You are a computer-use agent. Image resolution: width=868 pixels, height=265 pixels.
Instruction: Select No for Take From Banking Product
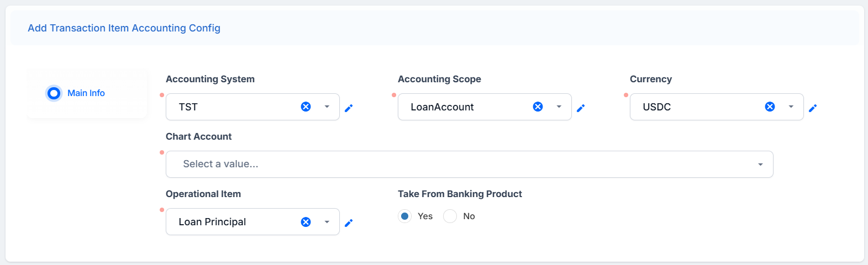(x=450, y=216)
